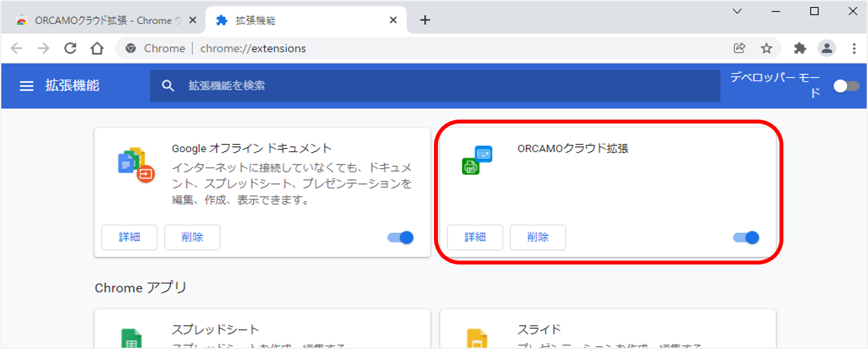Viewport: 868px width, 349px height.
Task: Maximize the Chrome window
Action: (x=814, y=11)
